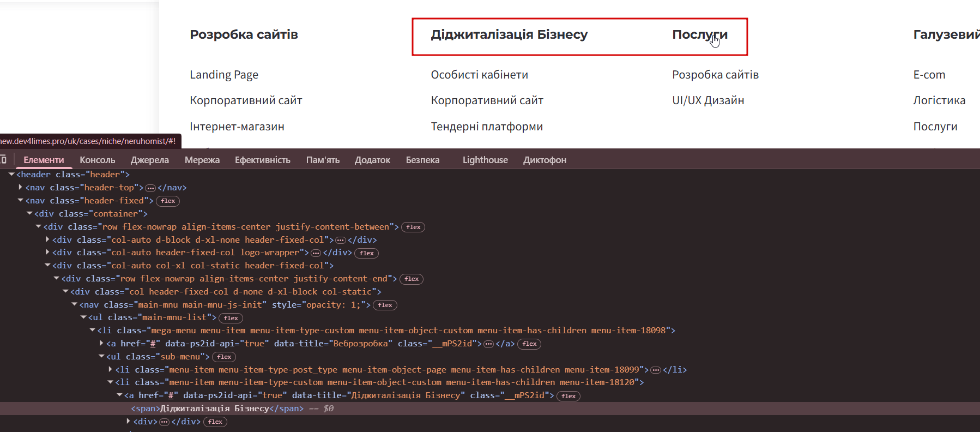This screenshot has width=980, height=432.
Task: Open the Landing Page link
Action: tap(224, 75)
